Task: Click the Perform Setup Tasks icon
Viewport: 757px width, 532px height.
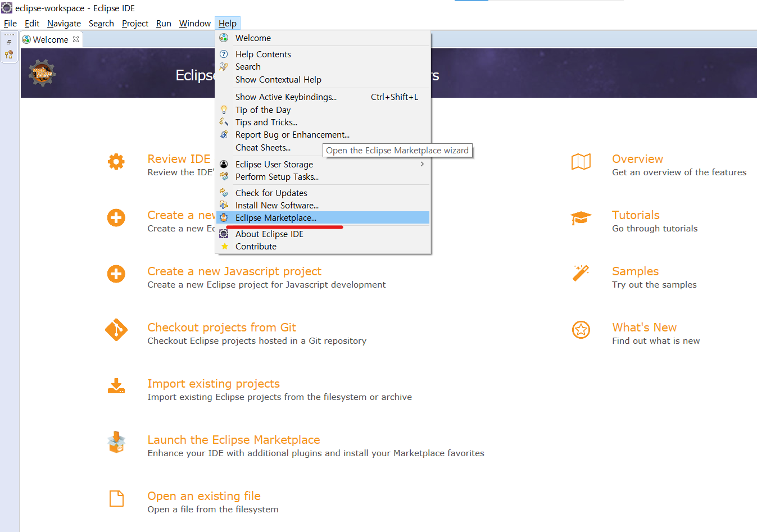Action: (x=224, y=176)
